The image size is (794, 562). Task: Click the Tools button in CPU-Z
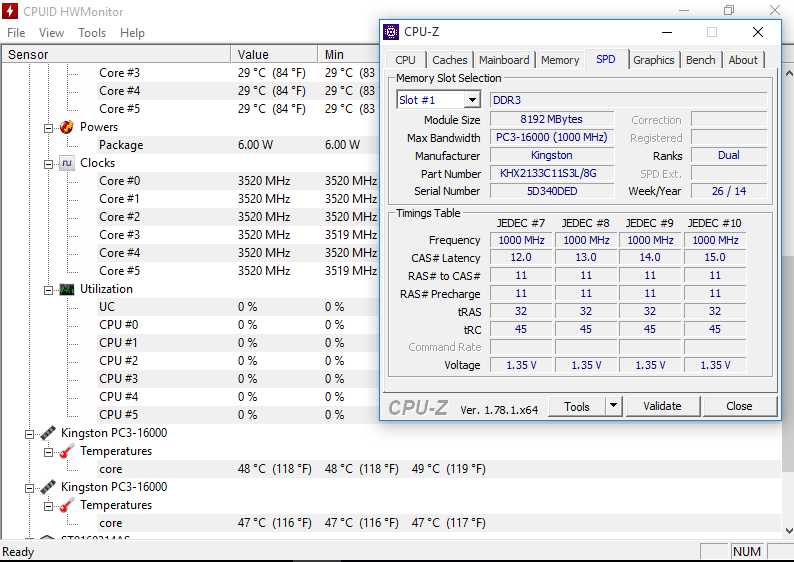pos(577,407)
